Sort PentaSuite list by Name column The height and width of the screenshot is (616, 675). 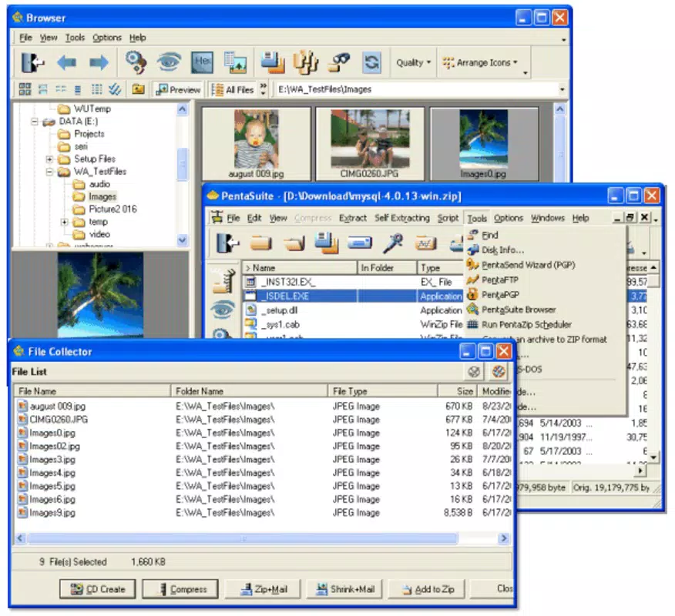click(x=300, y=268)
